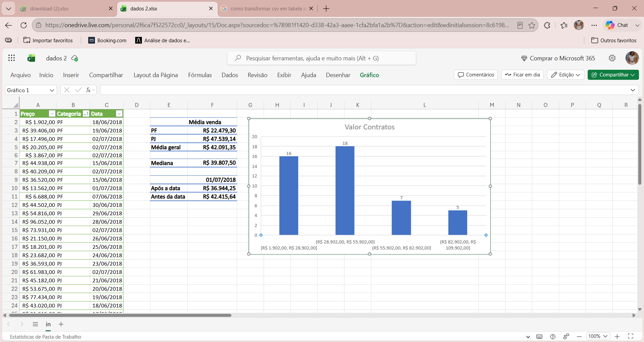Click the Comentários button

[476, 75]
